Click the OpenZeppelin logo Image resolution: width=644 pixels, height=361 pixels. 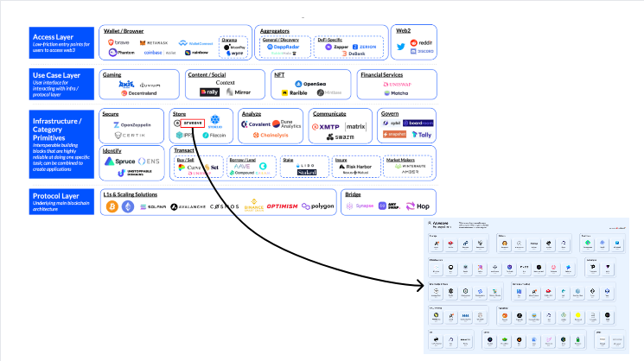point(132,124)
